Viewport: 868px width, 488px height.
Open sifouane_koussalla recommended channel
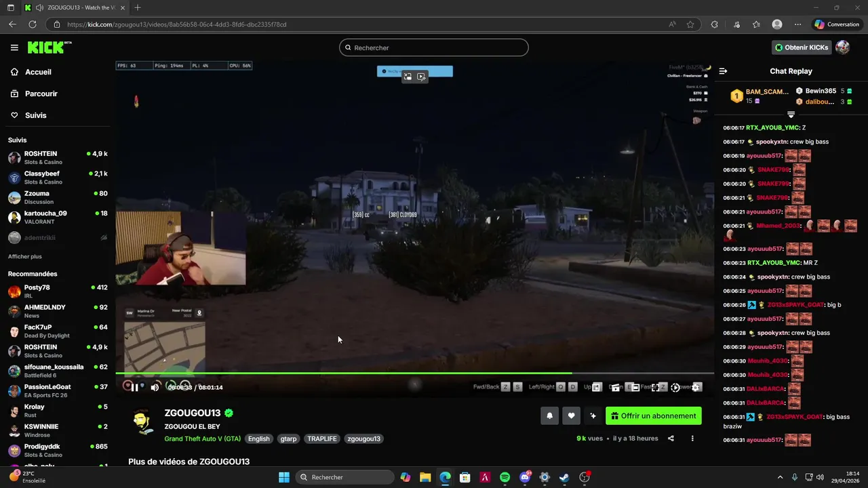(x=58, y=371)
